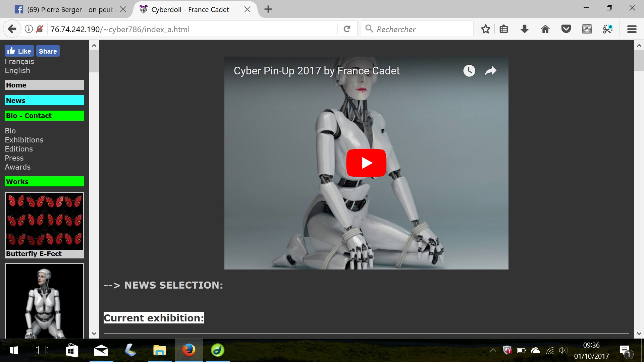
Task: Show hidden system tray icons
Action: coord(493,350)
